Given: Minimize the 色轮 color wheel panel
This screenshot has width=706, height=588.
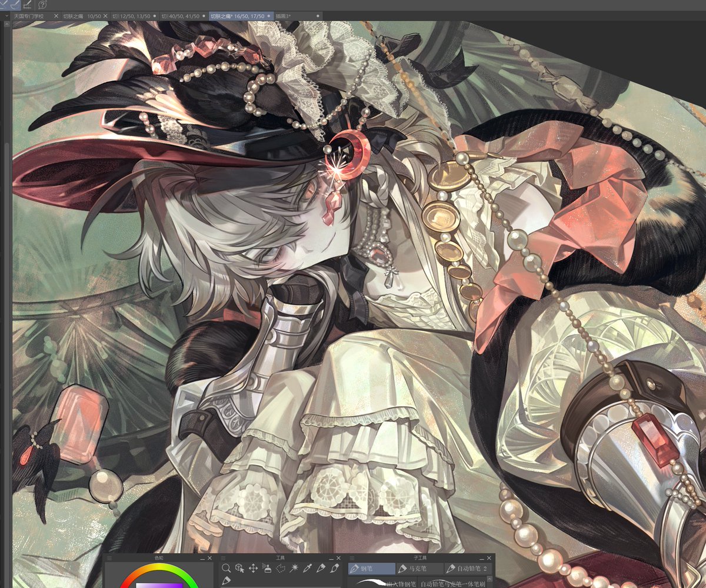Looking at the screenshot, I should pos(202,558).
